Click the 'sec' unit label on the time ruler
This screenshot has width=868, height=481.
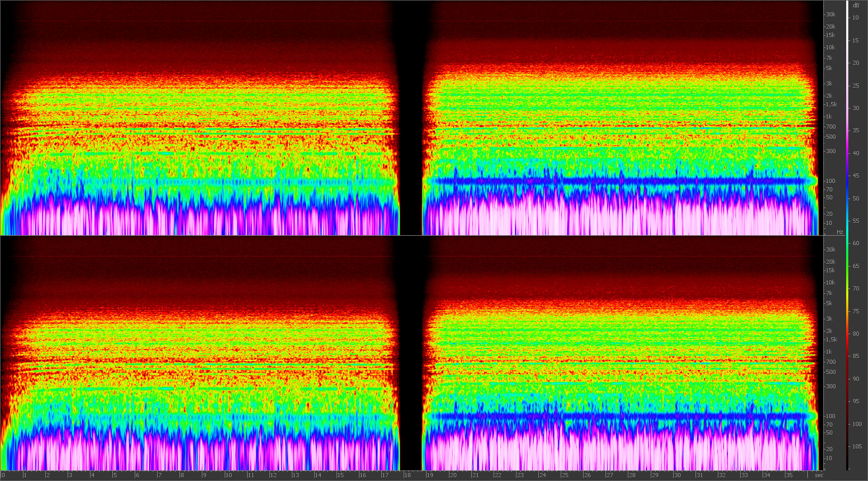(x=818, y=475)
